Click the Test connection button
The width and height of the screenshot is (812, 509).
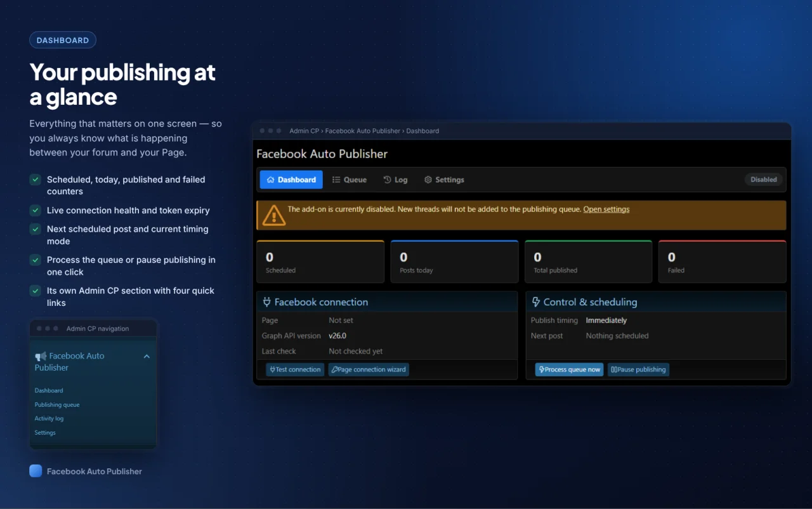click(296, 369)
